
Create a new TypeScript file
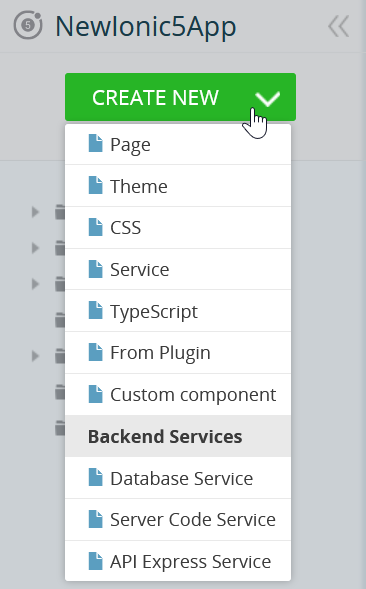(x=178, y=311)
